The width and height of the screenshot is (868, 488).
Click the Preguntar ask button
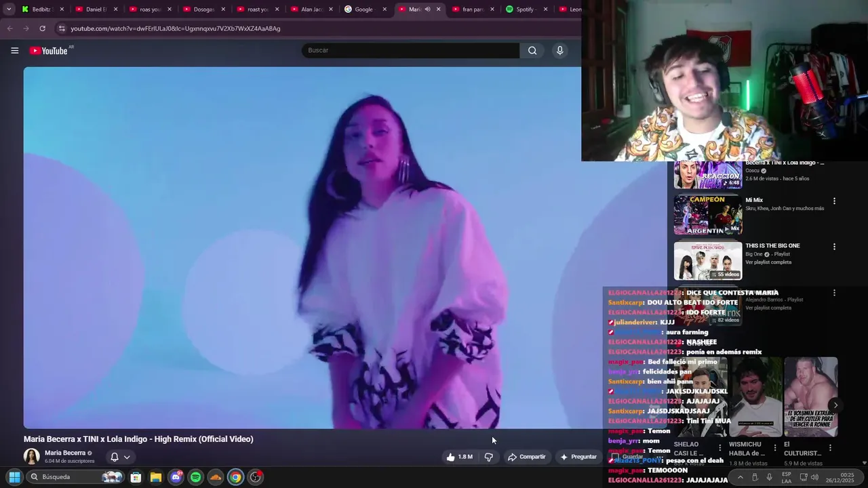tap(578, 457)
